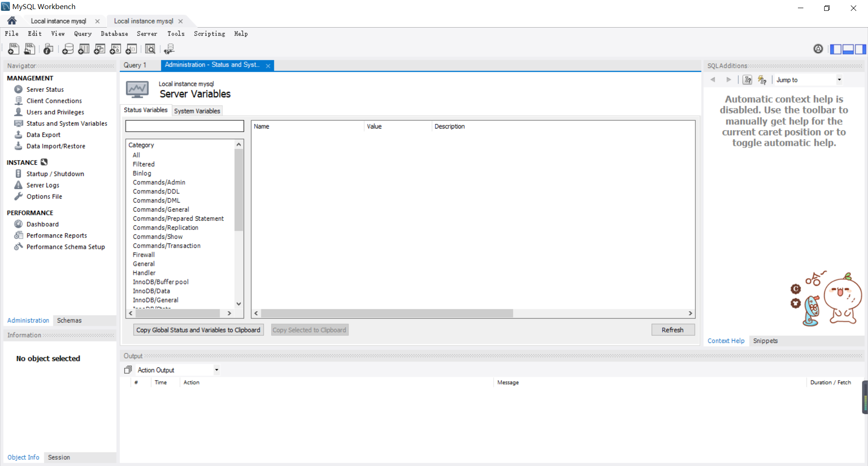Open the Scripting menu

pos(209,33)
